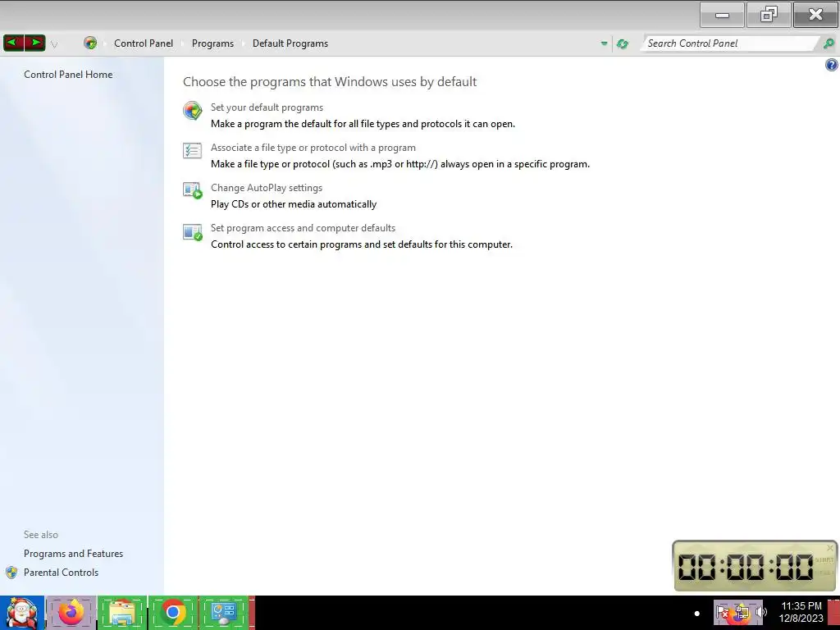Select Default Programs breadcrumb
Viewport: 840px width, 630px height.
pyautogui.click(x=290, y=43)
